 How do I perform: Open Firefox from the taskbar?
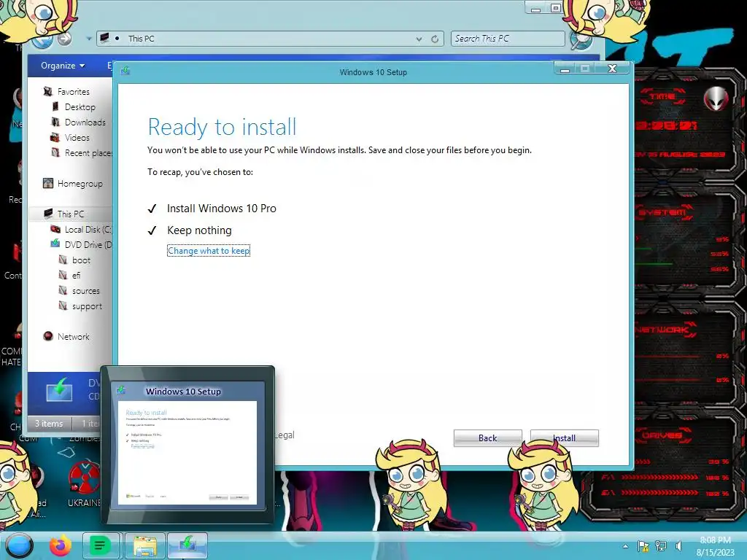tap(61, 545)
